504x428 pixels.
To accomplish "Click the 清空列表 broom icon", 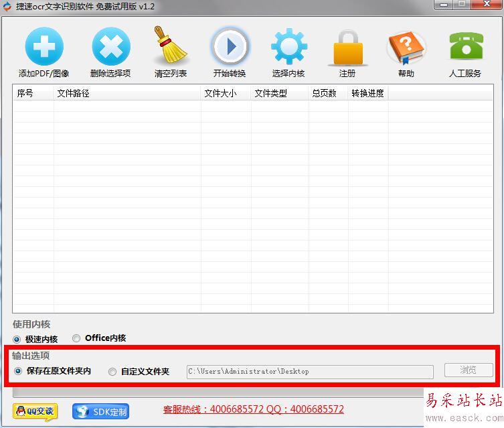I will (170, 45).
